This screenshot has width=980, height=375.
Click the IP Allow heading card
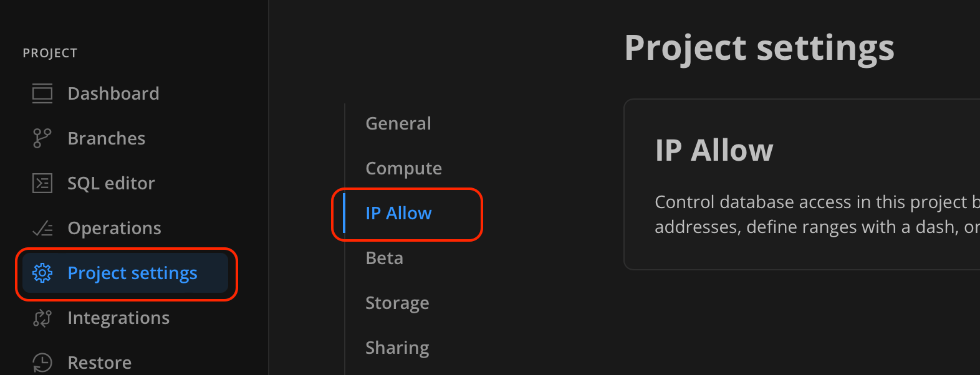pos(714,150)
